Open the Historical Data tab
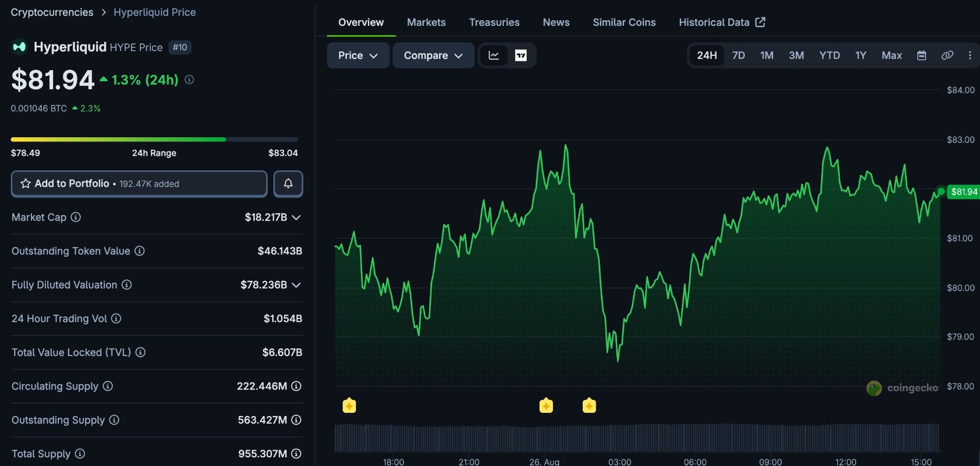 pos(722,22)
